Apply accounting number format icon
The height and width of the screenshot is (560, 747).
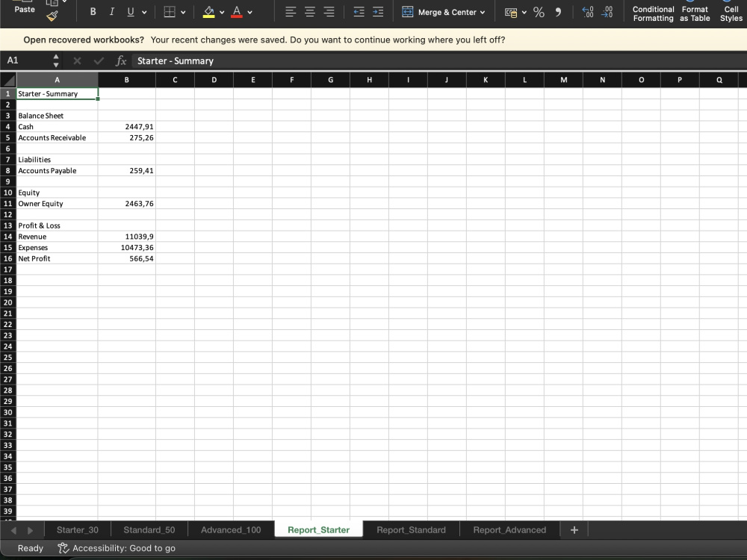(511, 13)
